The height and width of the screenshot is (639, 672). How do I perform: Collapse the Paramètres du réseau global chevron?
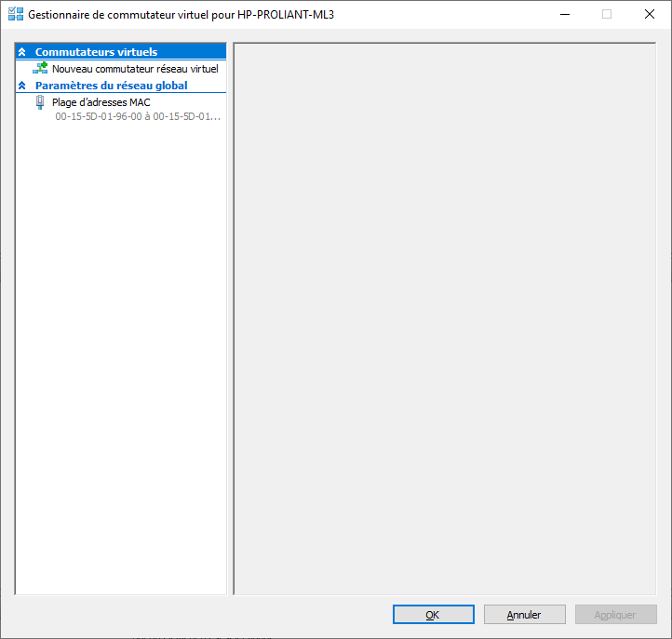tap(22, 86)
